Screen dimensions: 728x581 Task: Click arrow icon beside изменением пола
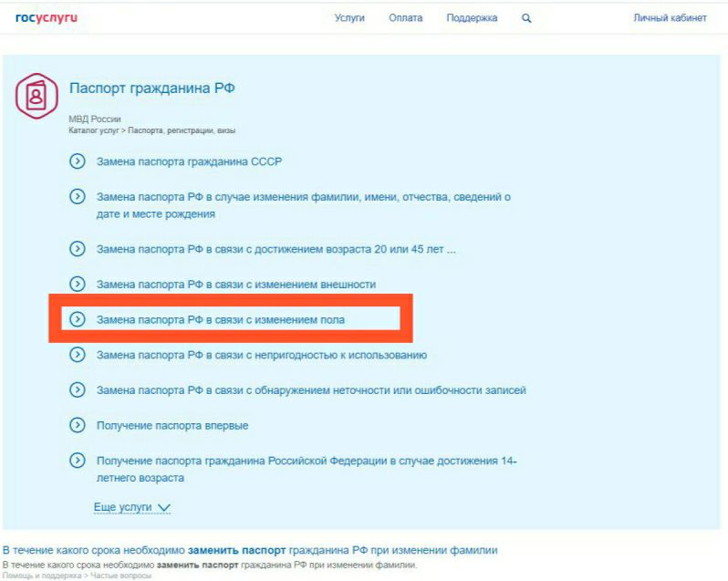pyautogui.click(x=78, y=319)
